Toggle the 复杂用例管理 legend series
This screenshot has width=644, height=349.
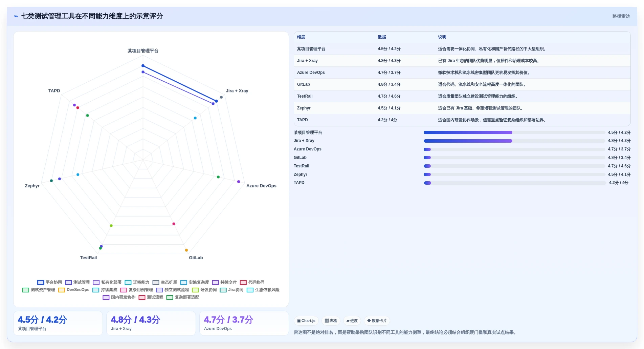click(x=136, y=290)
